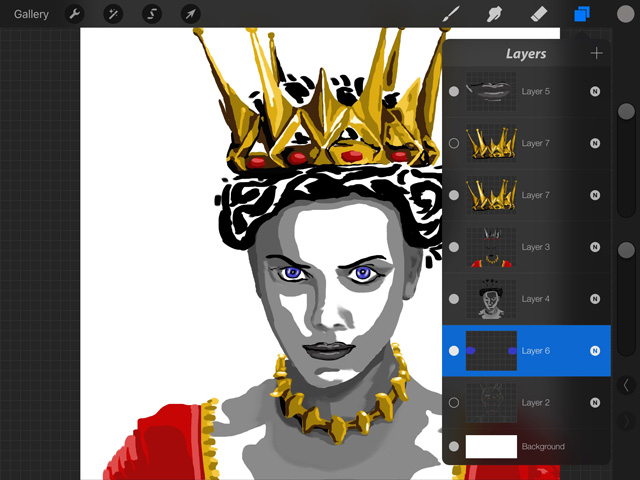Show Layer 2 via its empty circle
The width and height of the screenshot is (640, 480).
pos(454,402)
